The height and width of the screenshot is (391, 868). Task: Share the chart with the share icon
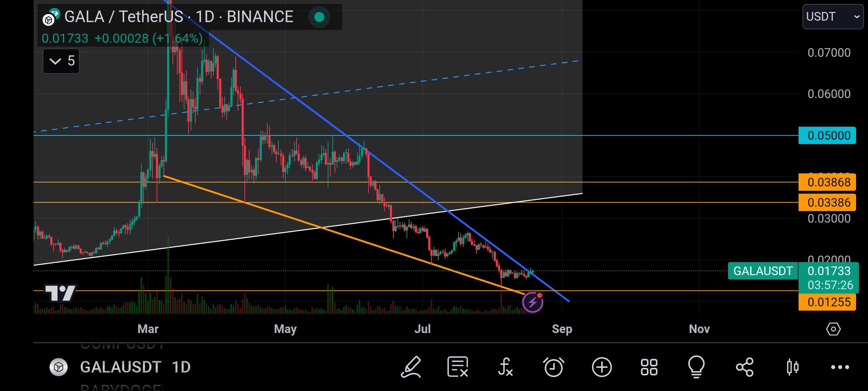pos(745,367)
